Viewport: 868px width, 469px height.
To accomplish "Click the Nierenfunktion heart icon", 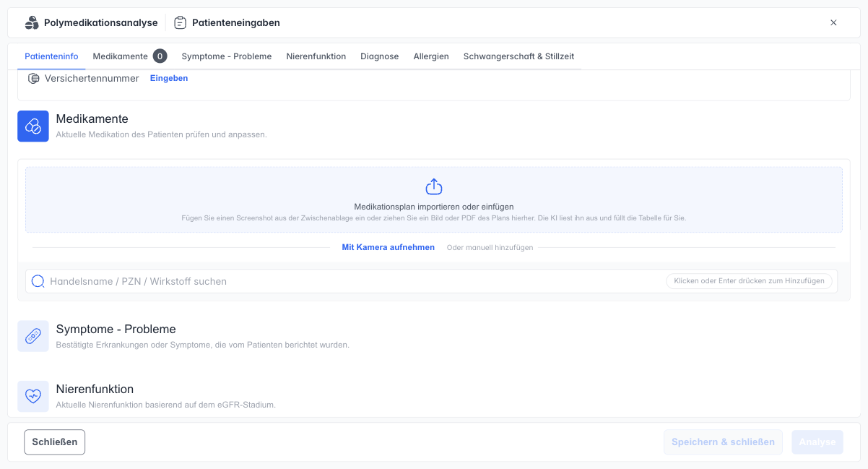I will coord(33,397).
